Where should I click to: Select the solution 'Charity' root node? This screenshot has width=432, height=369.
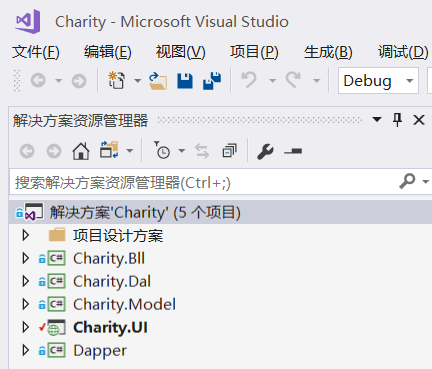220,212
